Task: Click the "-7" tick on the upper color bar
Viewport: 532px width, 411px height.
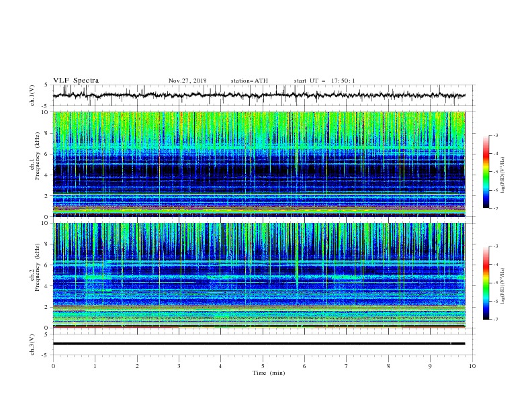Action: [495, 209]
